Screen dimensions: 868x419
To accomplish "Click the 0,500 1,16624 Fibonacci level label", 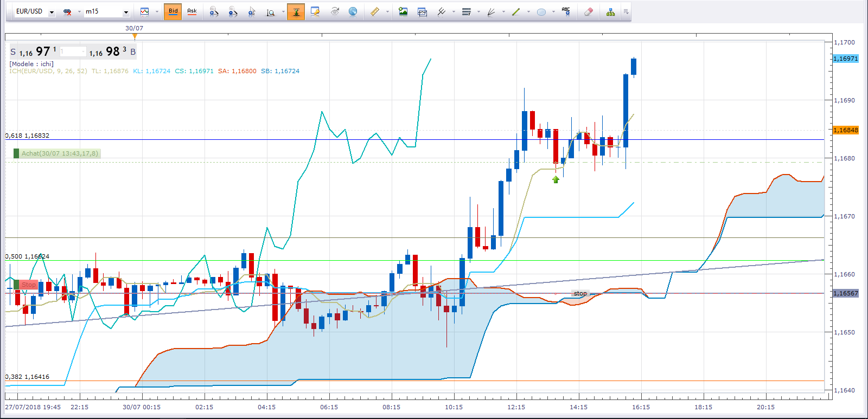I will click(27, 256).
